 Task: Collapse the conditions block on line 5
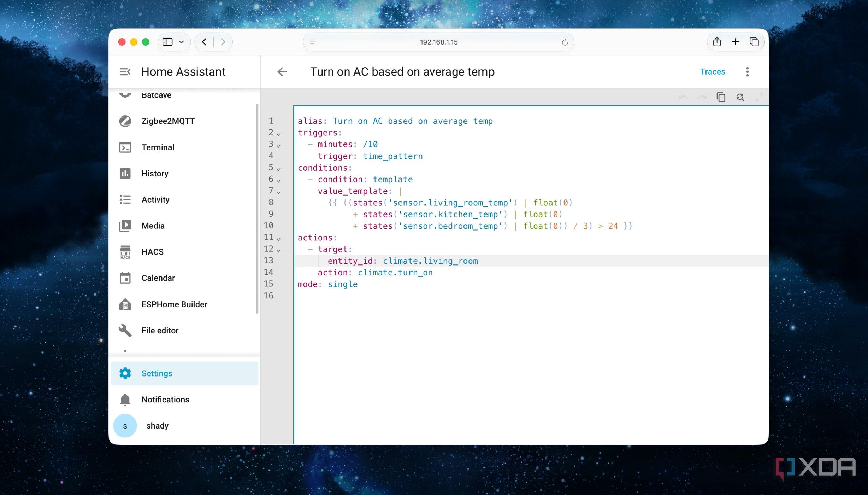tap(278, 169)
